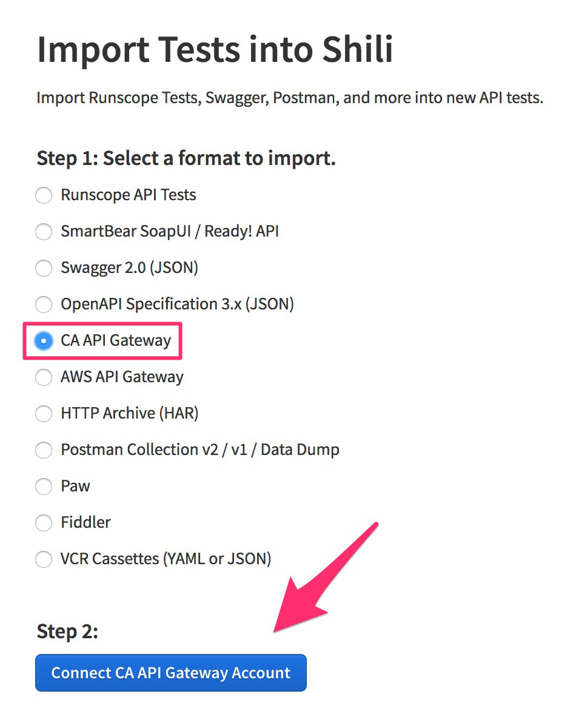Click Connect CA API Gateway Account button
This screenshot has width=576, height=728.
(x=171, y=673)
